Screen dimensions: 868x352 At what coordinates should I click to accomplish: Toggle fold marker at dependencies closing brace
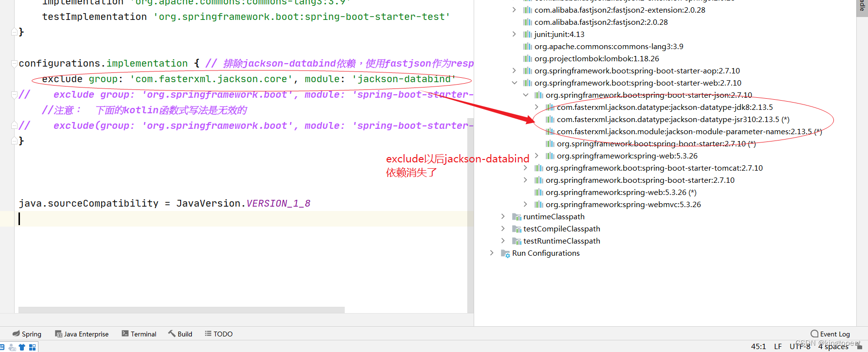14,32
